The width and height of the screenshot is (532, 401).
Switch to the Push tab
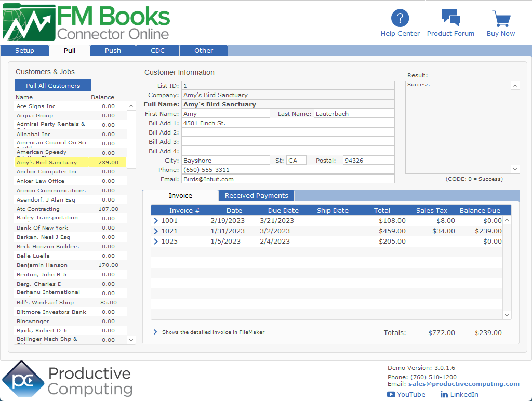point(113,50)
